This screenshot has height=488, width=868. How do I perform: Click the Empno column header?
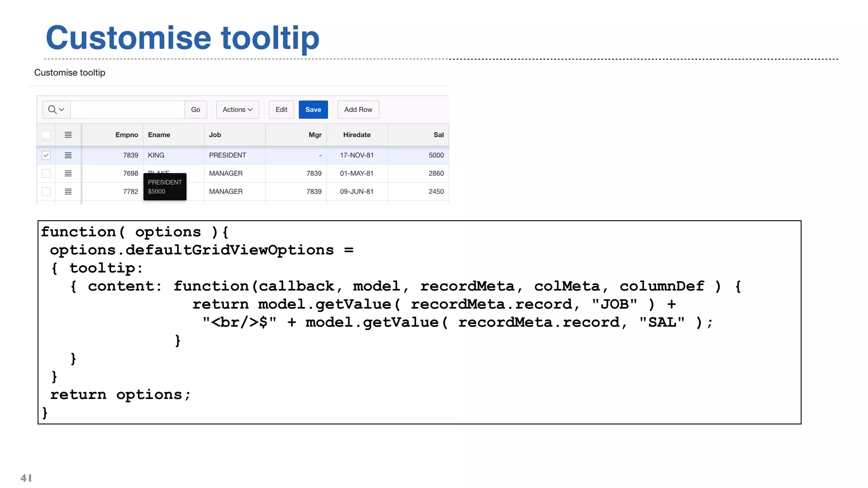pos(112,135)
